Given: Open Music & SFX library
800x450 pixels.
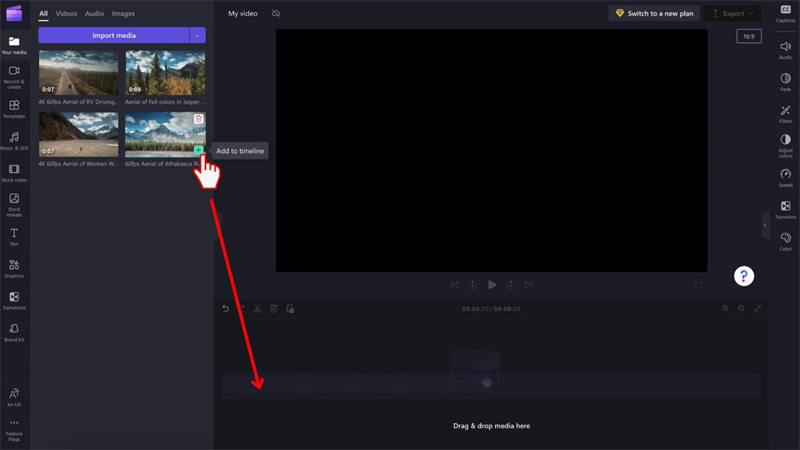Looking at the screenshot, I should point(14,141).
